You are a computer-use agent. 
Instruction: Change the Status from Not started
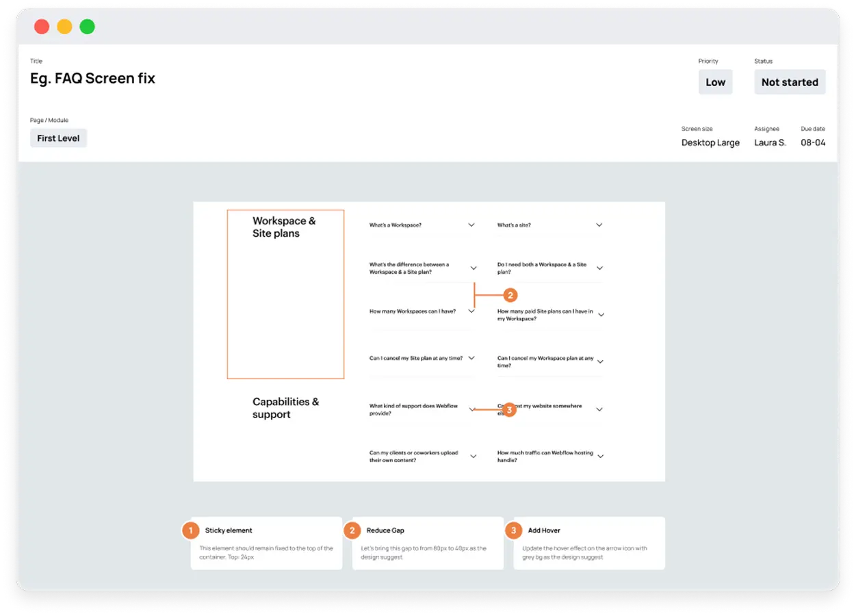[x=790, y=81]
